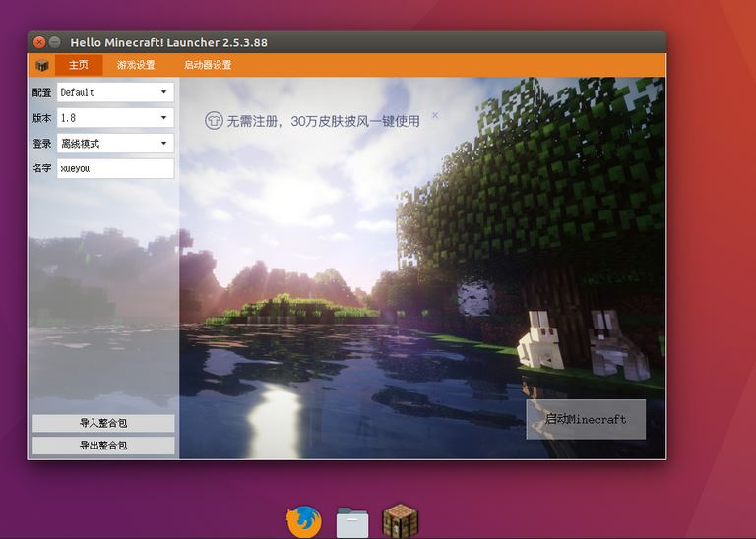Click the crafting block logo icon in orange bar
Screen dimensions: 756x539
tap(42, 65)
